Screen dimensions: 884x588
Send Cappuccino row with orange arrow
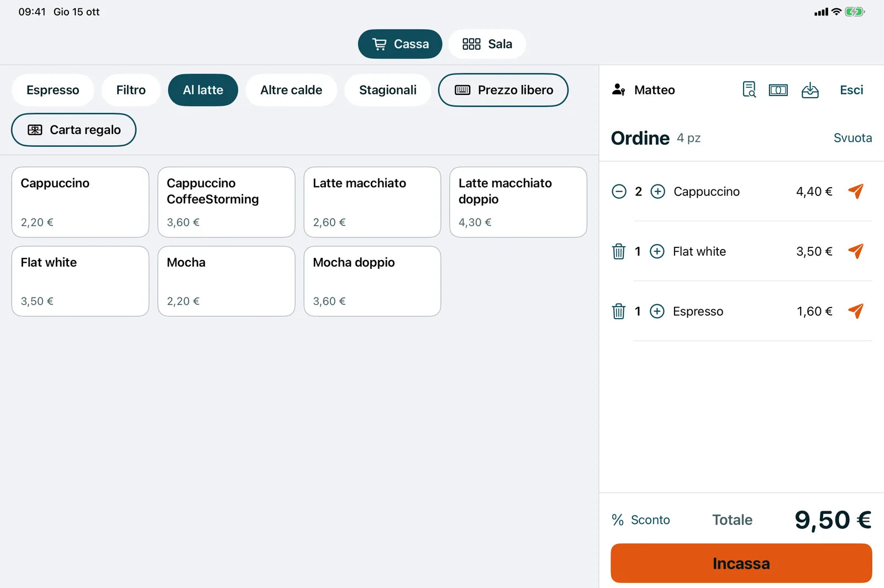tap(856, 191)
